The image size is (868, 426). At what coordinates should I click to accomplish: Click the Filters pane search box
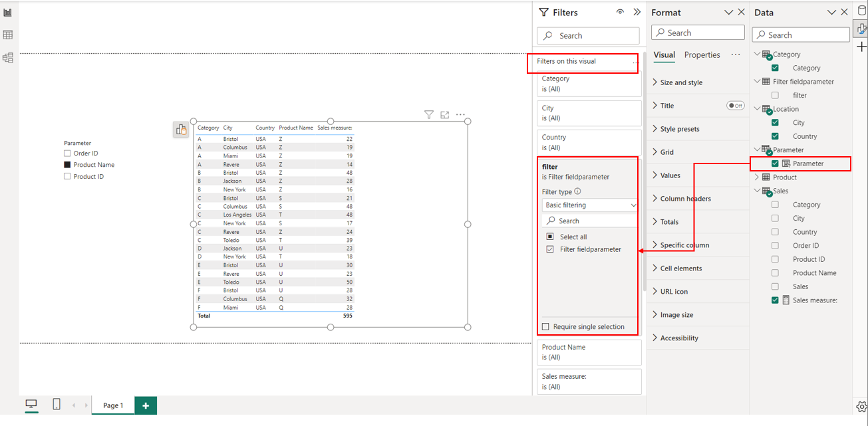pos(588,36)
